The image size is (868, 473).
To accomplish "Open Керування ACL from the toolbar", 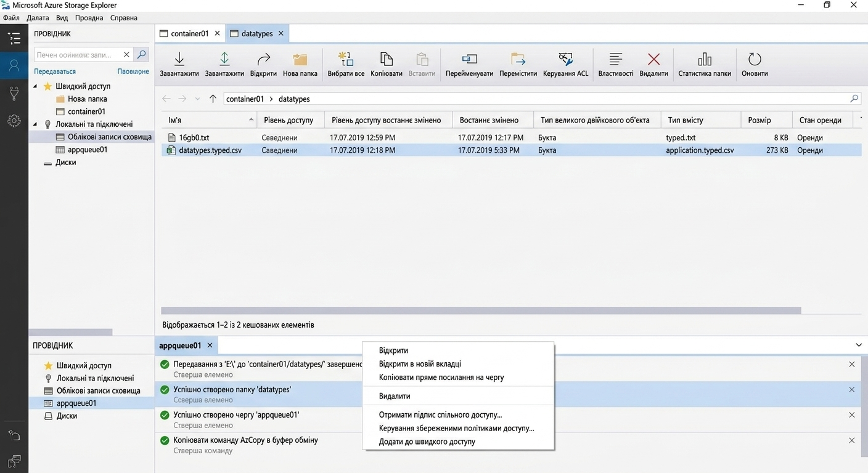I will click(565, 64).
